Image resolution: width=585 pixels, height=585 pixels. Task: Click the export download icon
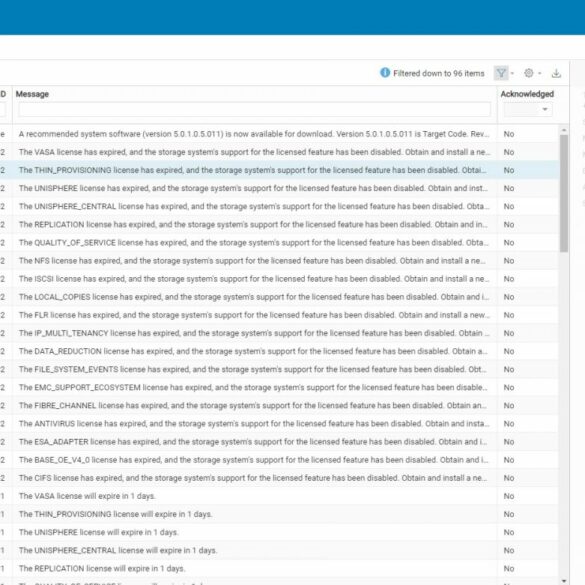pos(556,73)
